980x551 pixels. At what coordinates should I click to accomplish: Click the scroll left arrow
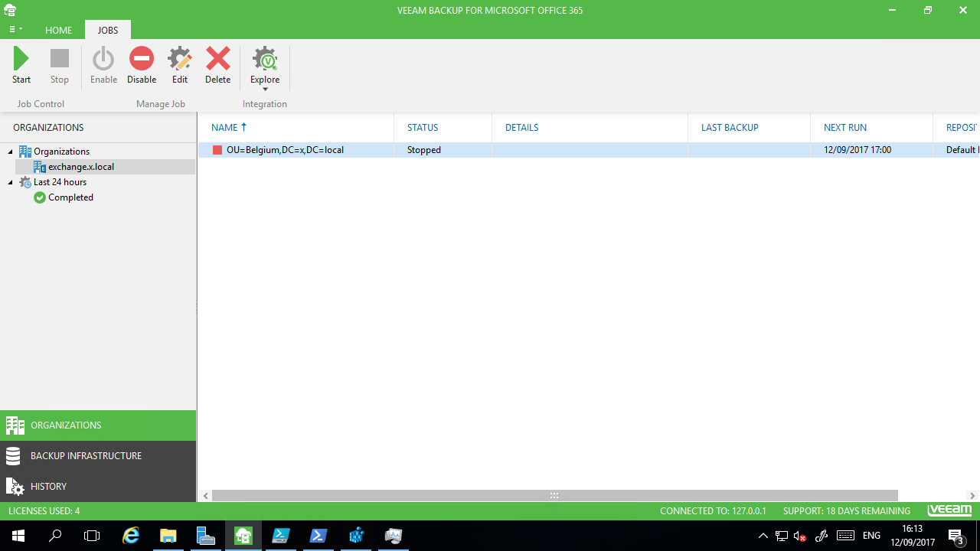(x=205, y=496)
